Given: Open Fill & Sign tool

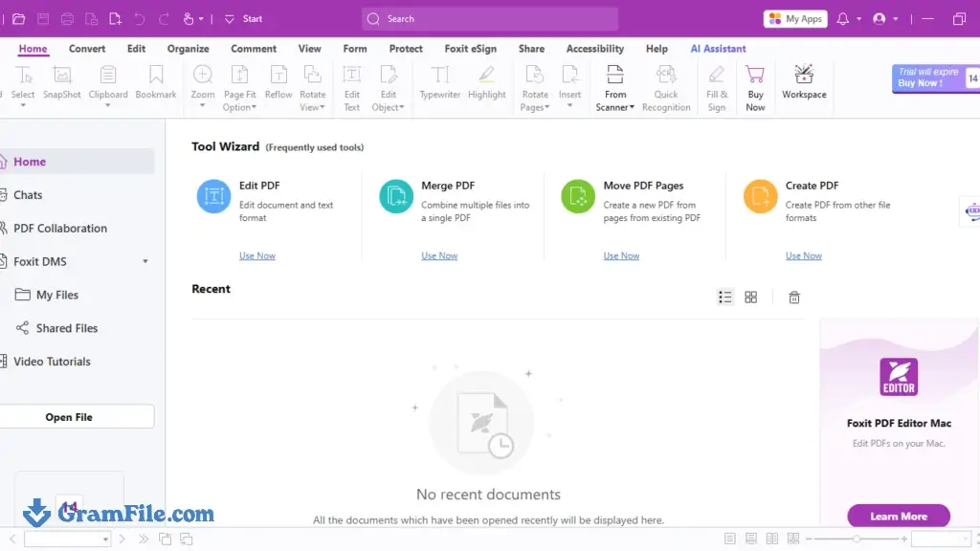Looking at the screenshot, I should tap(717, 88).
